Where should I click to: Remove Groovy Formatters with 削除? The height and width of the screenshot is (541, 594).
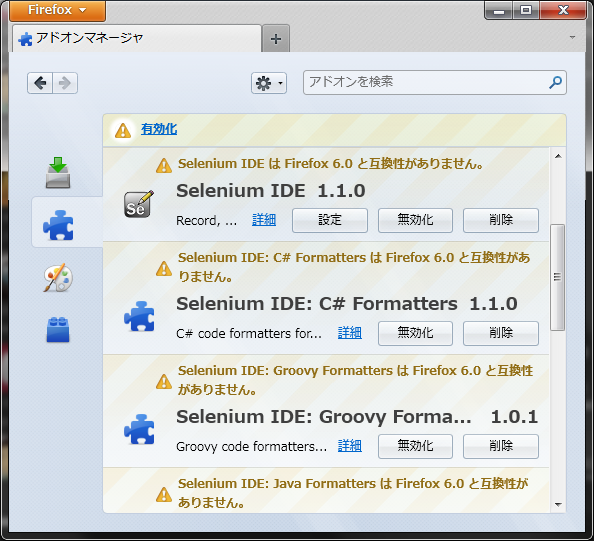point(501,446)
